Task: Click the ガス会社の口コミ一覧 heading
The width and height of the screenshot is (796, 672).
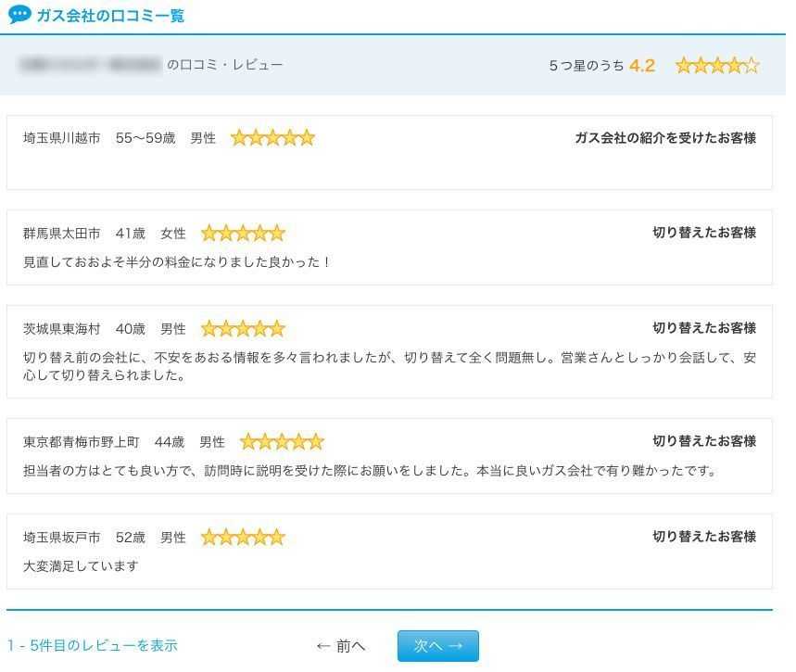Action: pyautogui.click(x=110, y=15)
